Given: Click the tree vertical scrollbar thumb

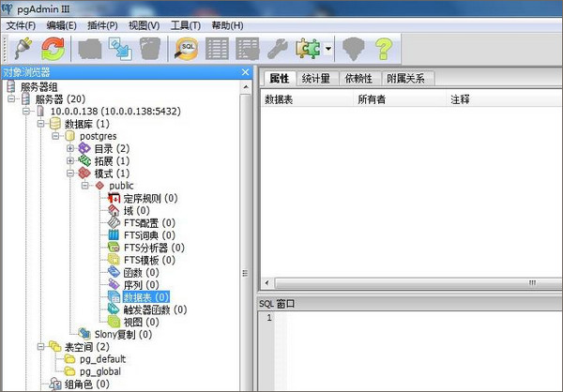Looking at the screenshot, I should tap(246, 243).
